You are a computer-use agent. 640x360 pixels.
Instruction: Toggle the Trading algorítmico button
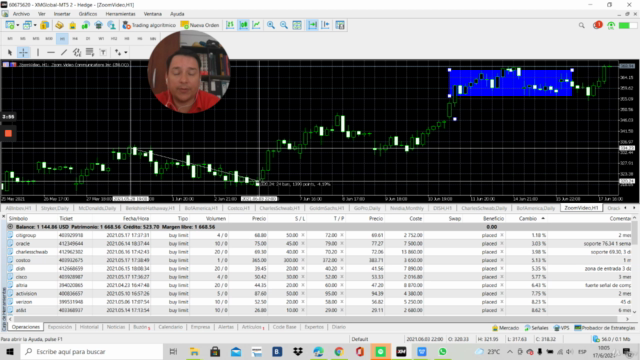(149, 25)
